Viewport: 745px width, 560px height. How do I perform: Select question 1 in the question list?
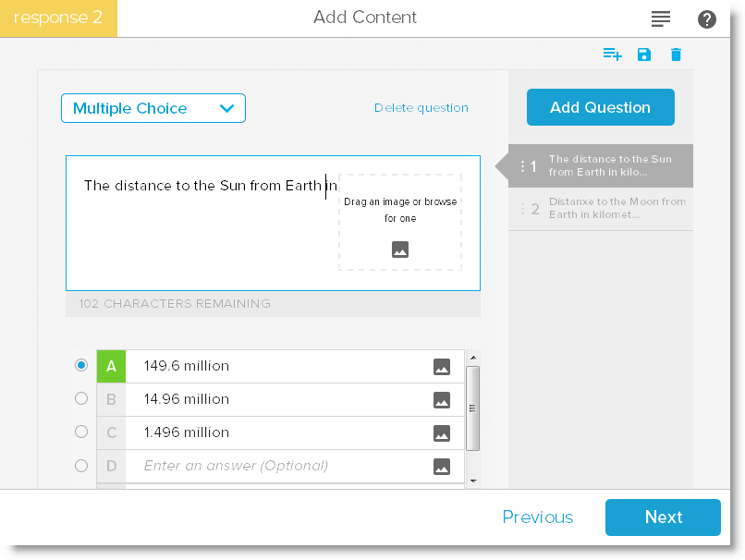(601, 165)
